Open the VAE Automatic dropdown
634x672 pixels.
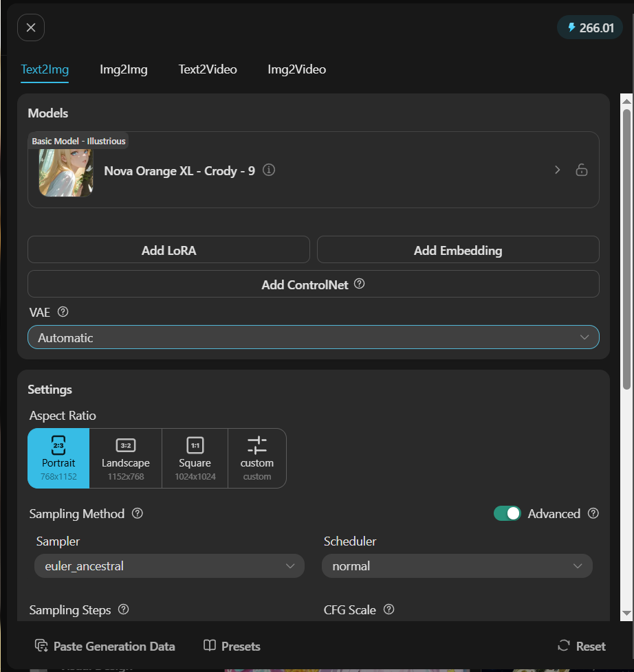point(314,337)
